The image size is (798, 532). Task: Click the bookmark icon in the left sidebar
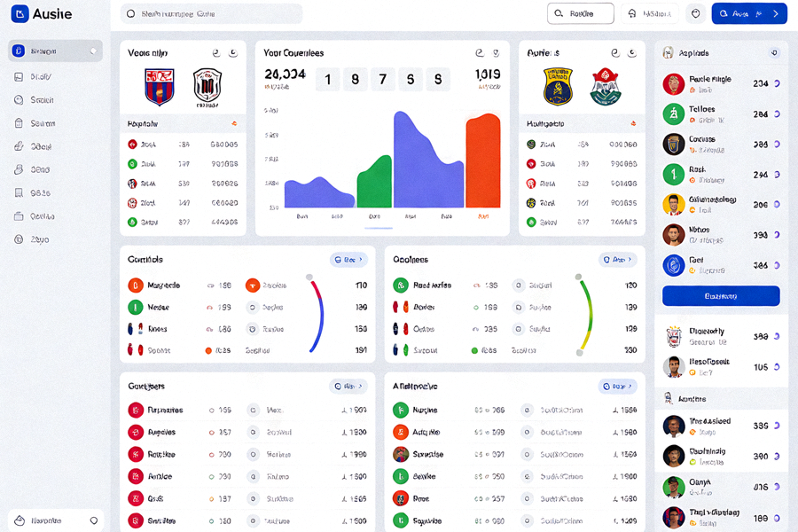[x=19, y=193]
